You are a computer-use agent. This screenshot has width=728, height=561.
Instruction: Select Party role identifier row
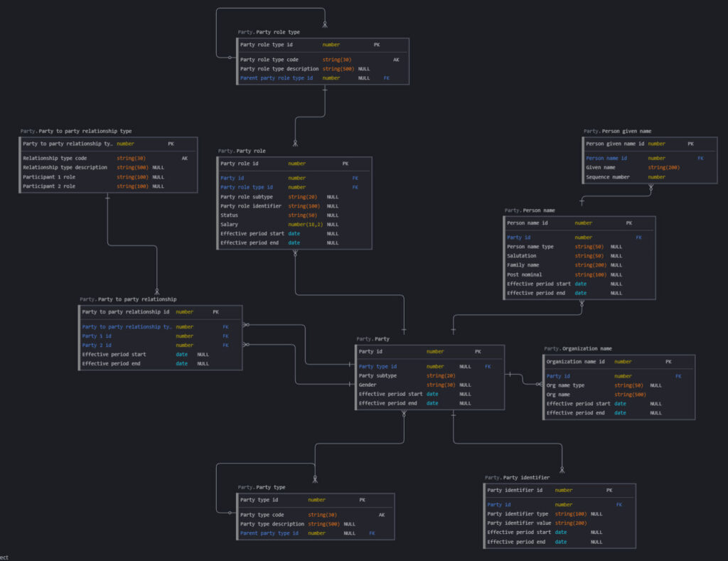251,205
